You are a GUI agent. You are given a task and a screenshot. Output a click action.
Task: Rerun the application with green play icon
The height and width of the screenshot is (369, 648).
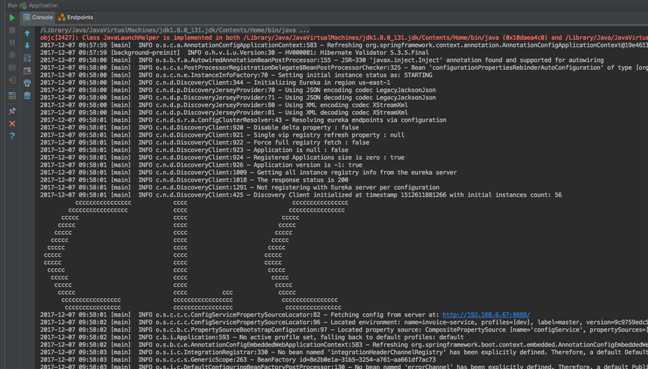[x=12, y=18]
